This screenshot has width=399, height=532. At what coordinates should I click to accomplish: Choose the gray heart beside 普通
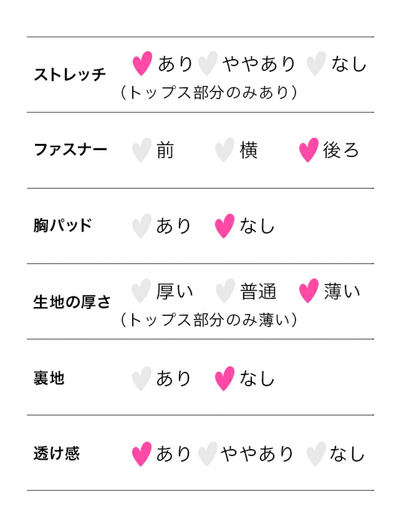[225, 291]
